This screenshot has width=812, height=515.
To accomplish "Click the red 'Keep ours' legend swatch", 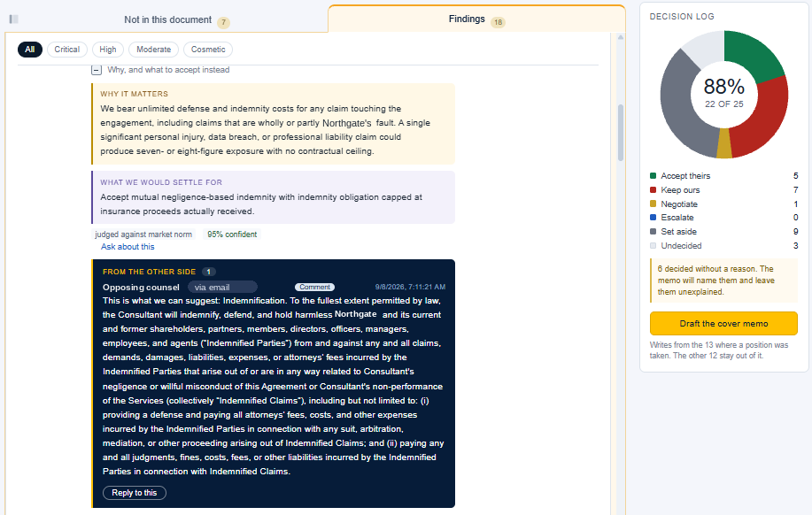I will click(x=653, y=190).
